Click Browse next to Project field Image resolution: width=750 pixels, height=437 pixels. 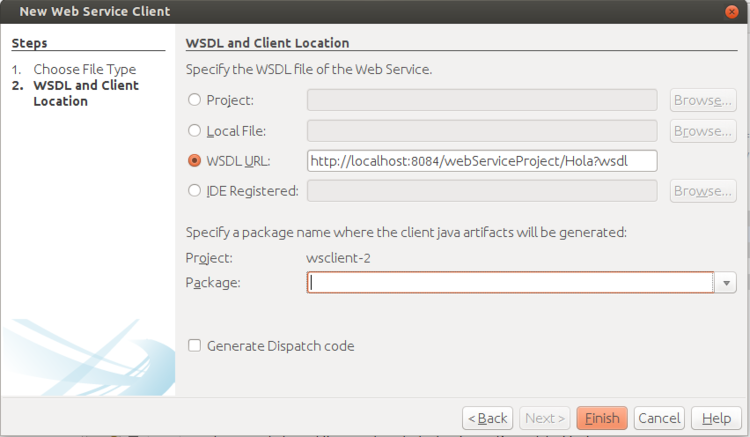point(703,100)
